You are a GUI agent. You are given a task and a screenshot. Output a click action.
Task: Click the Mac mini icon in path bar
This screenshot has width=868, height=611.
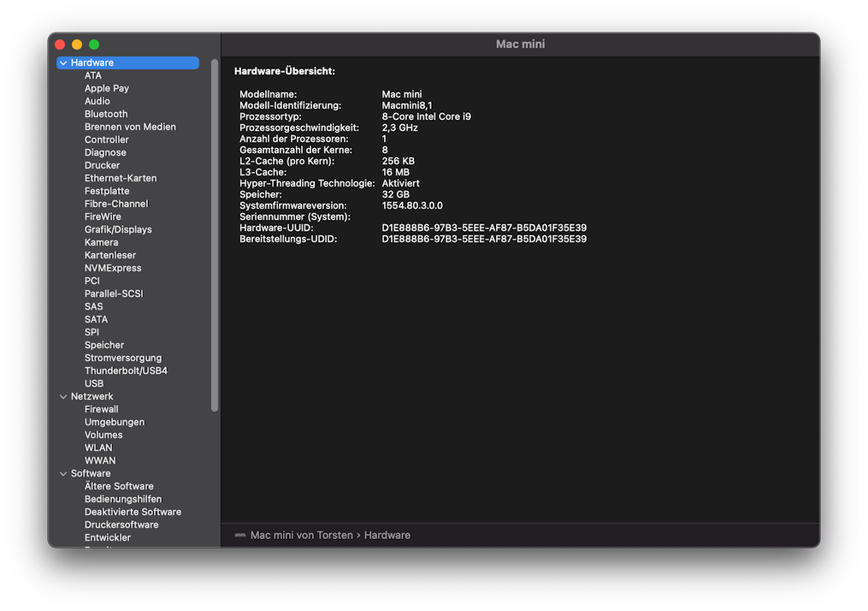[240, 536]
